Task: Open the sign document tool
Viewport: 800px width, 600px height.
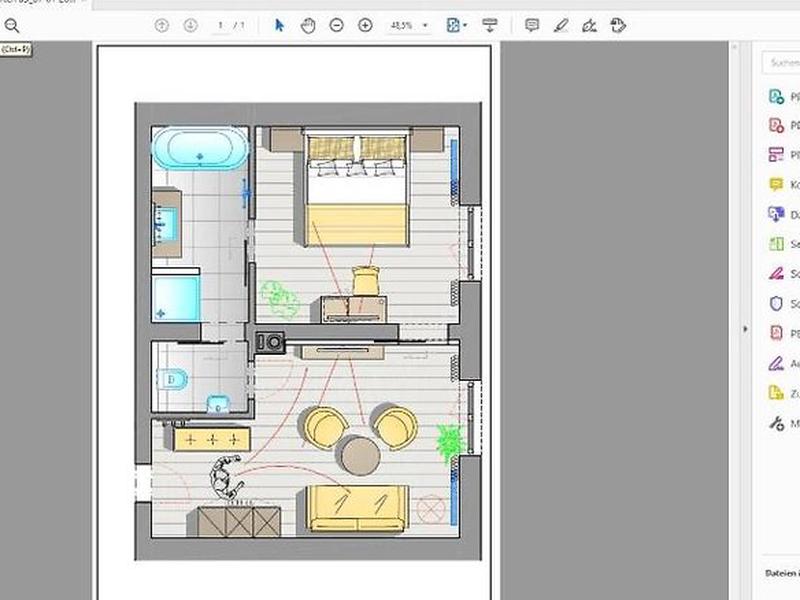Action: 590,25
